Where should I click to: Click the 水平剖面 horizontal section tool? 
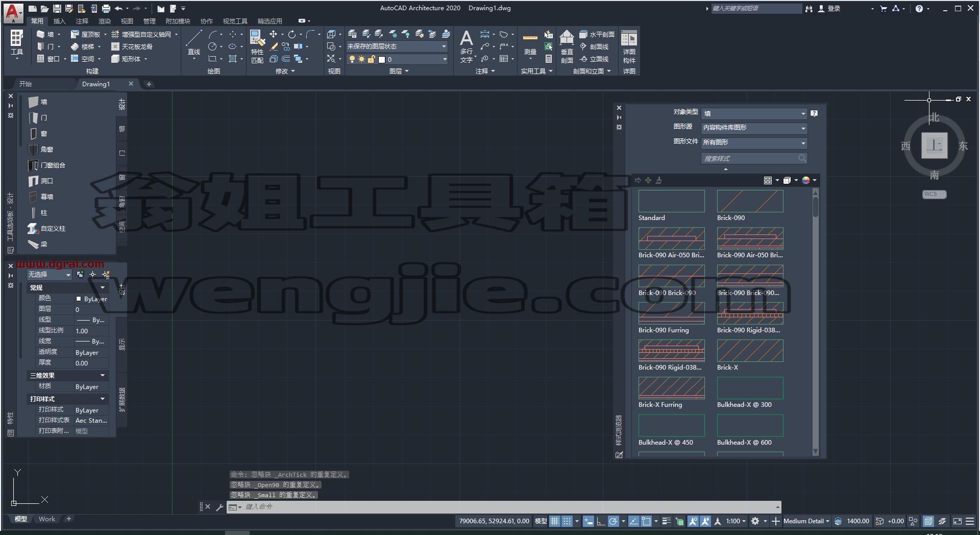(x=597, y=34)
